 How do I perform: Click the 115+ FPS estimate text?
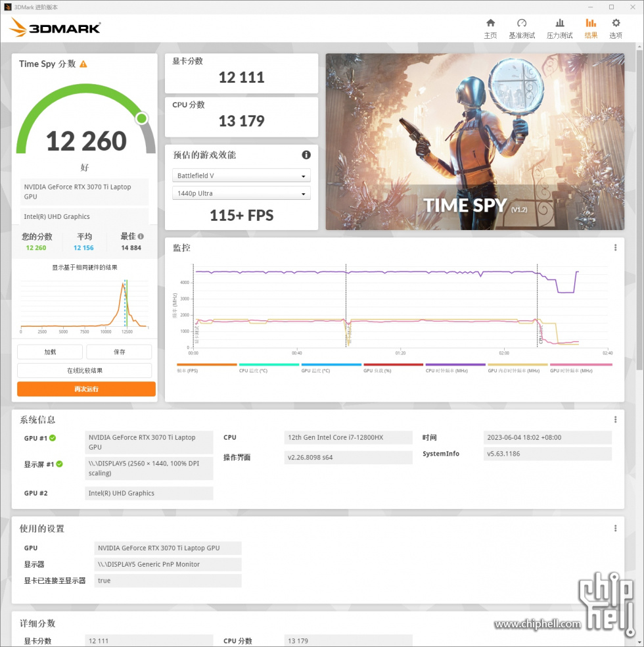pyautogui.click(x=242, y=216)
